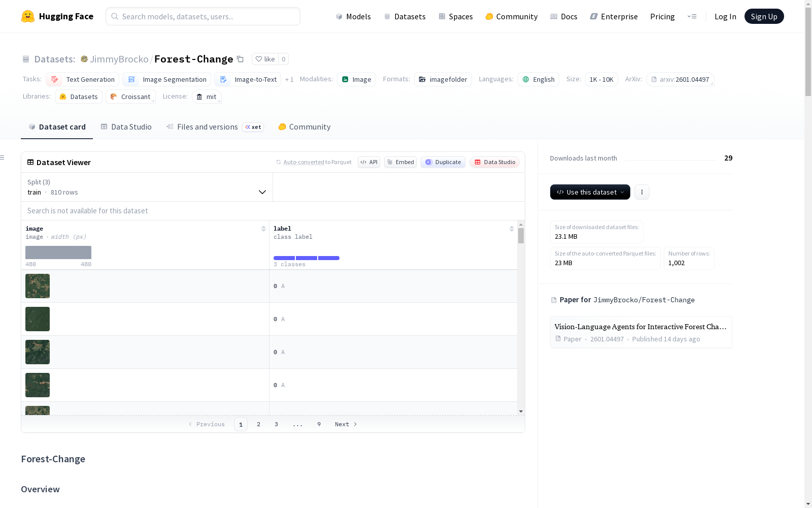The height and width of the screenshot is (508, 812).
Task: Open Community in top navigation
Action: point(512,16)
